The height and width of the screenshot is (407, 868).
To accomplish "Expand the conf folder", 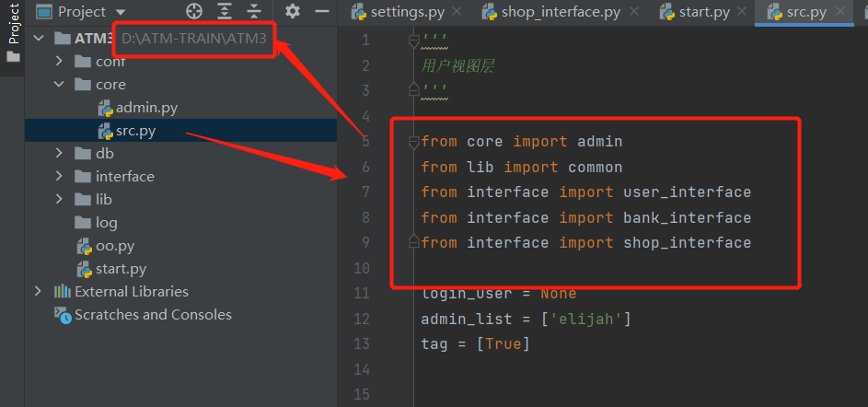I will pyautogui.click(x=59, y=61).
